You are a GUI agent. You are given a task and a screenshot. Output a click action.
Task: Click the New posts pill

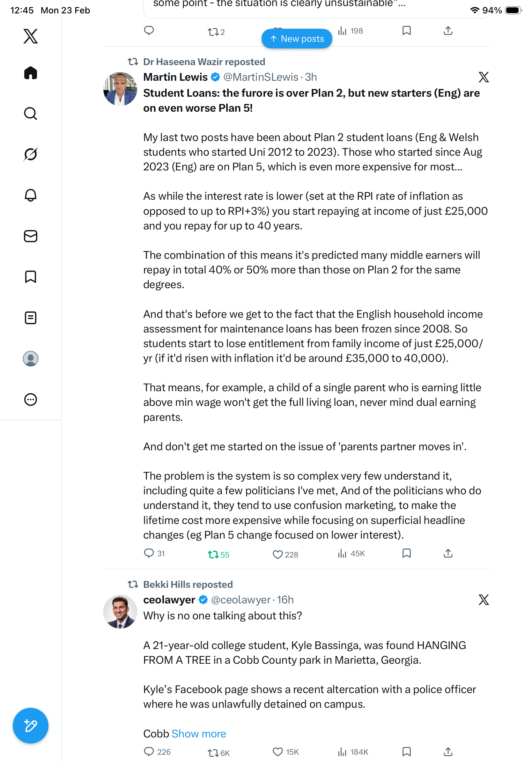[297, 39]
